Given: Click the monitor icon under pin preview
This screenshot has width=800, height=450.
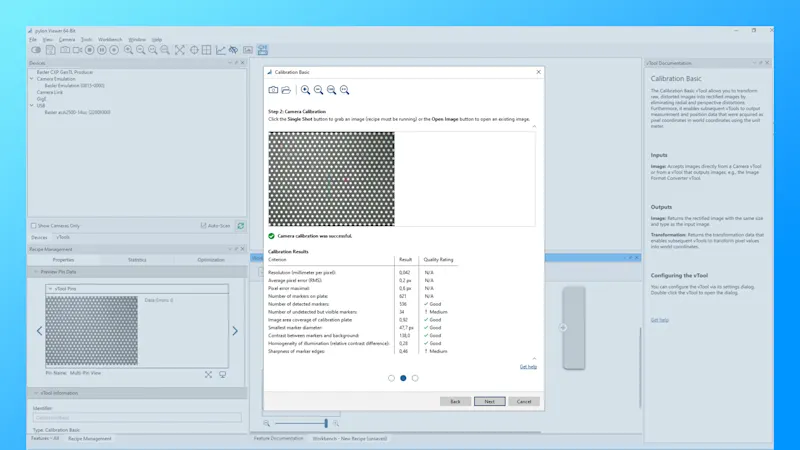Looking at the screenshot, I should tap(223, 374).
